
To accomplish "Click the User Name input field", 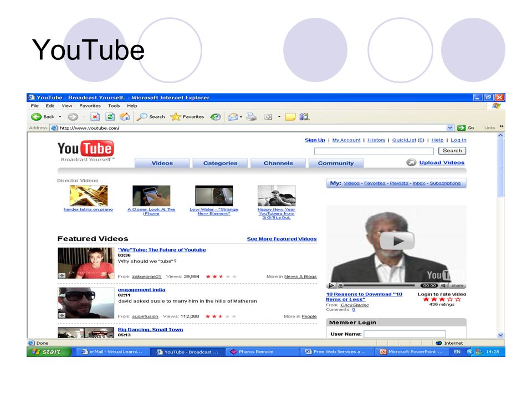I will [x=405, y=334].
